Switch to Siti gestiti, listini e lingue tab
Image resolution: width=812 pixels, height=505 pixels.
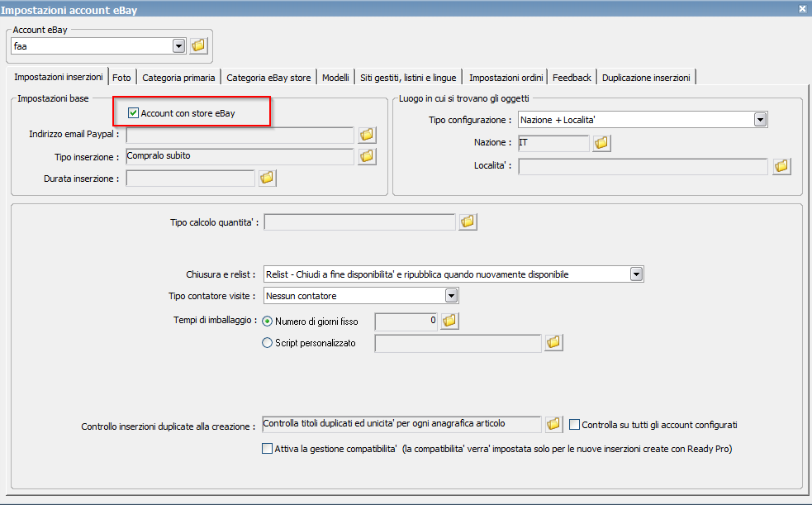408,78
